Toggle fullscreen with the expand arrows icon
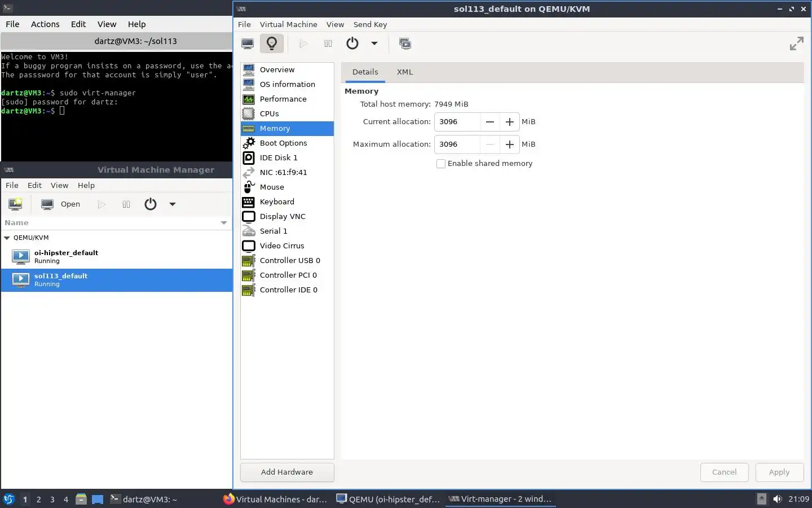 pyautogui.click(x=796, y=43)
